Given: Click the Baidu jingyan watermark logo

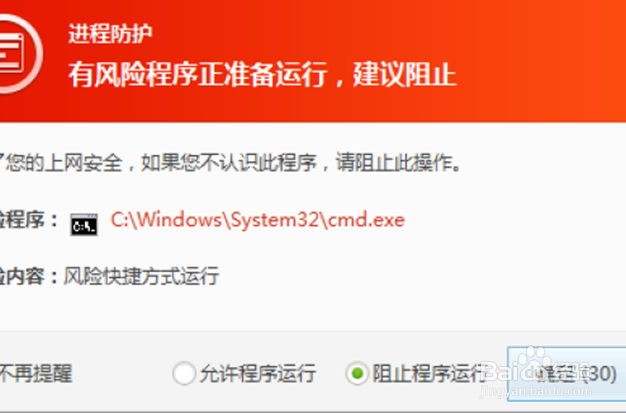Looking at the screenshot, I should coord(536,371).
